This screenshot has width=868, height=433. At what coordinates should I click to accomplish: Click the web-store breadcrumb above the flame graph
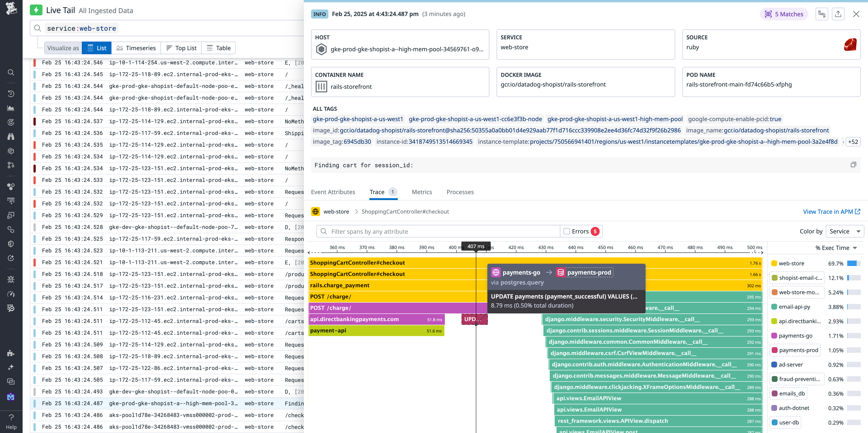[336, 211]
